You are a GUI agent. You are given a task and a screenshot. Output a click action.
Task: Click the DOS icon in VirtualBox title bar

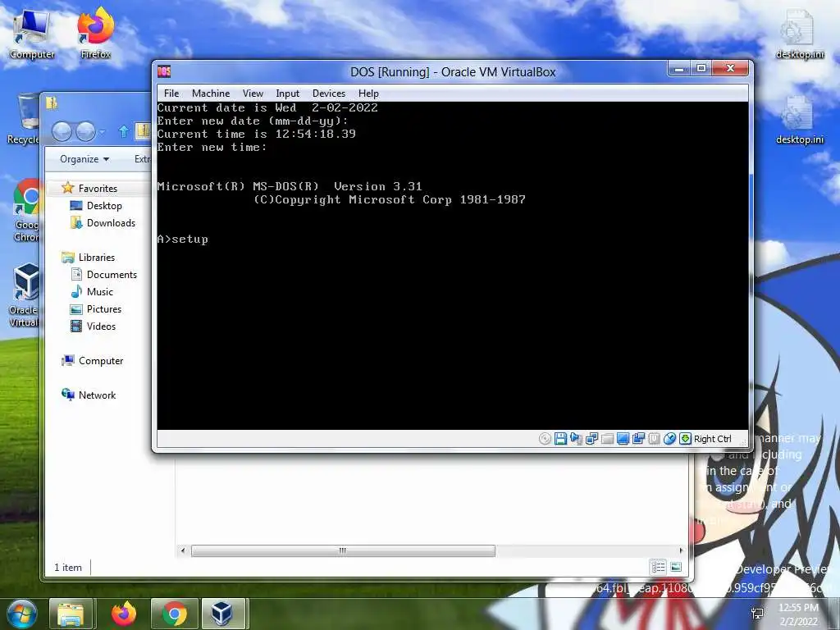pyautogui.click(x=164, y=71)
